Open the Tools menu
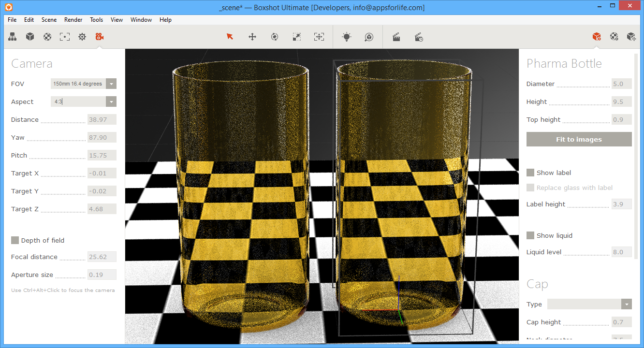 pos(96,20)
